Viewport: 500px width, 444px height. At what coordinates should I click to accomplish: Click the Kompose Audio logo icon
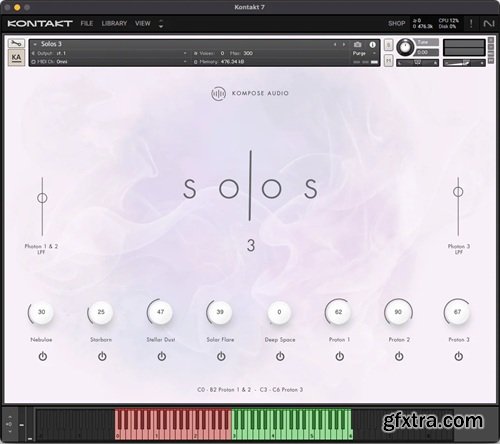[218, 94]
